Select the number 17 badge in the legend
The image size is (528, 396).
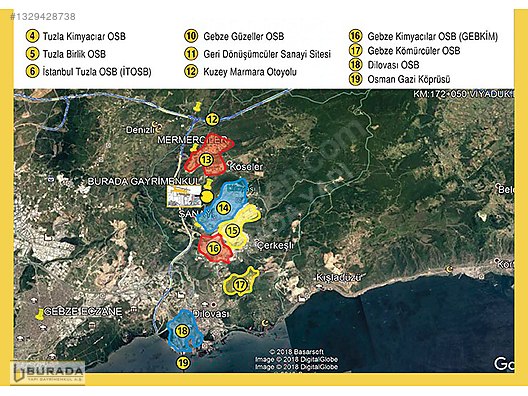tap(355, 51)
